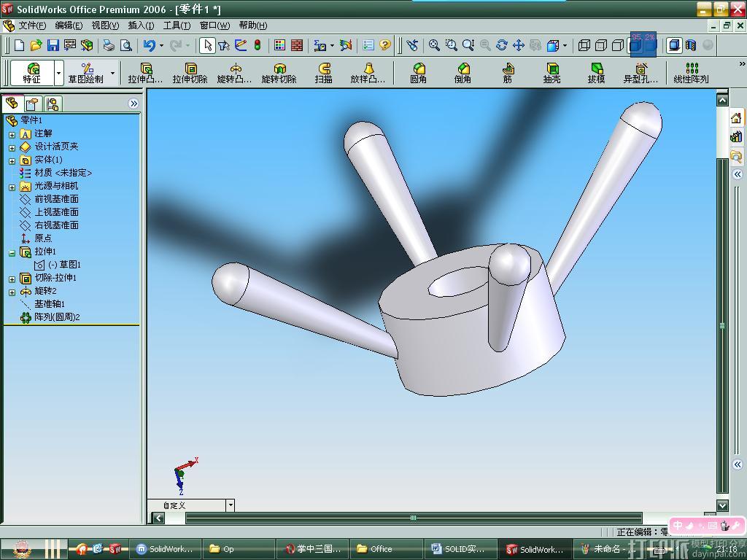The height and width of the screenshot is (560, 747).
Task: Choose the 扫描 (Sweep) feature tool
Action: pyautogui.click(x=324, y=72)
